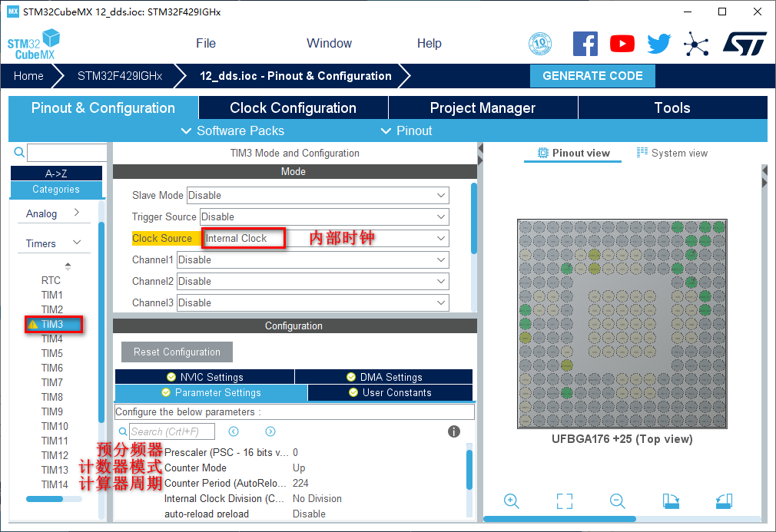The width and height of the screenshot is (776, 532).
Task: Open the Twitter bird icon
Action: point(658,44)
